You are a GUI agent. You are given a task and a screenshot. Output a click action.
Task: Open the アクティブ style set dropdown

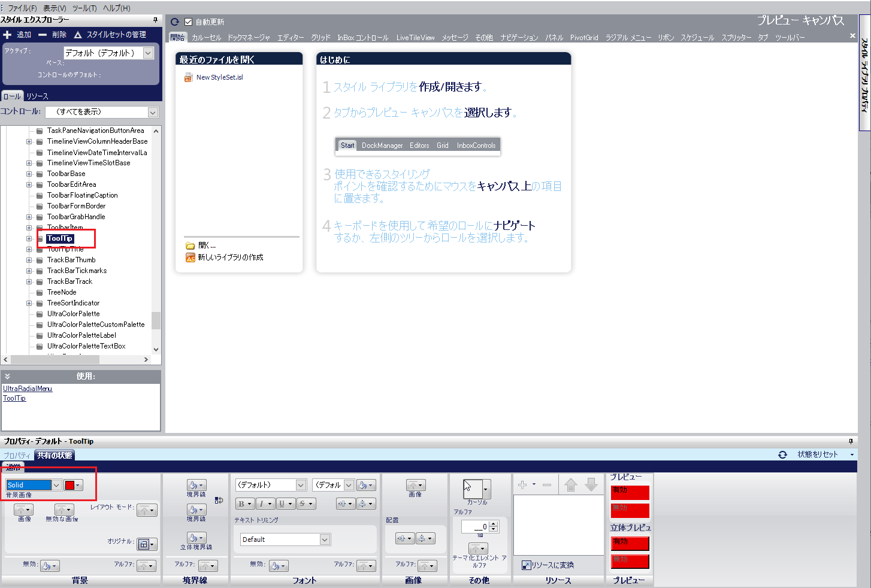(149, 52)
